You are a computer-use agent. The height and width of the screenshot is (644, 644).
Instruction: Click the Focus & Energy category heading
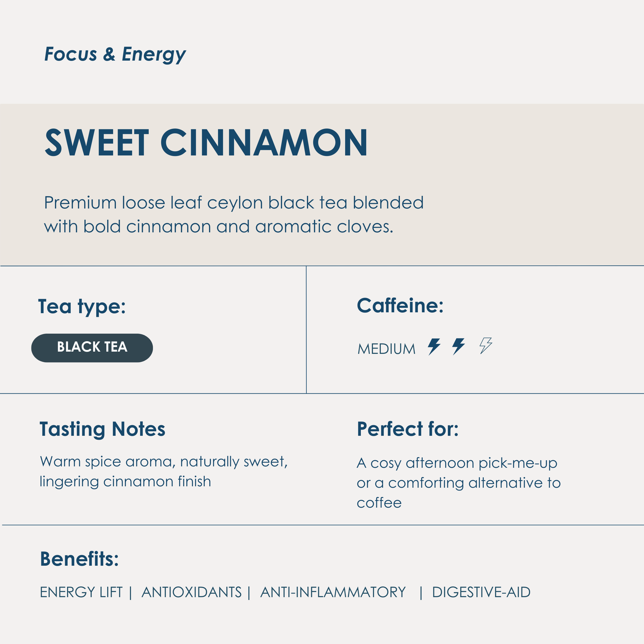coord(115,54)
